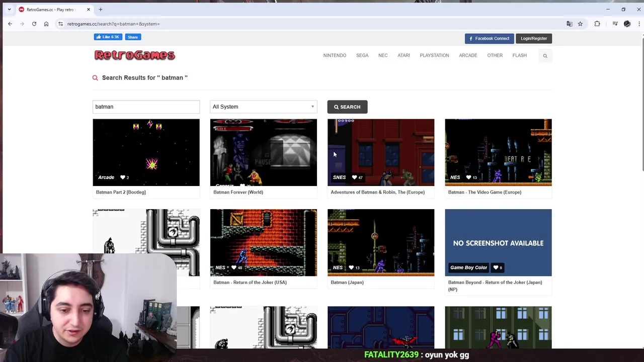Click heart icon on Batman Beyond card
The image size is (644, 362).
coord(496,267)
